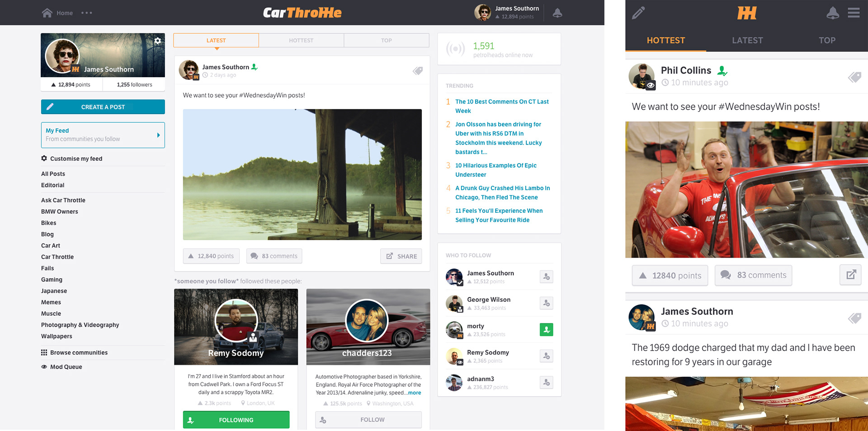The image size is (868, 431).
Task: Toggle follow status for morty
Action: [x=546, y=329]
